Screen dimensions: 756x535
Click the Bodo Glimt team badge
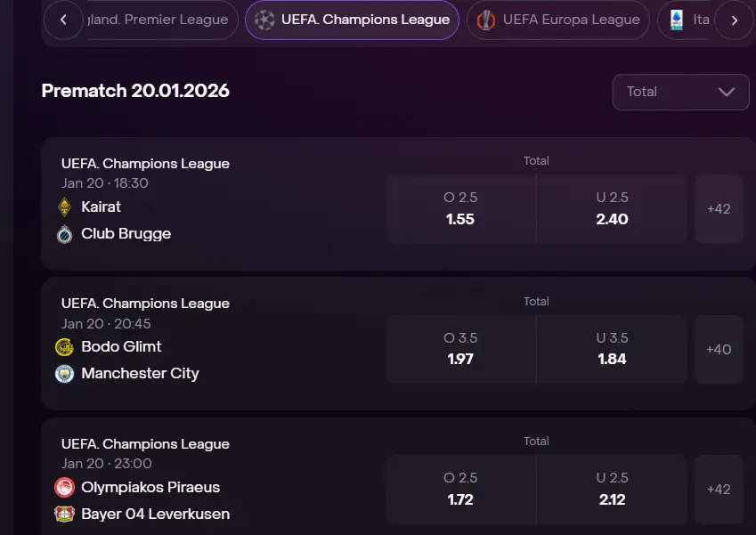click(63, 347)
